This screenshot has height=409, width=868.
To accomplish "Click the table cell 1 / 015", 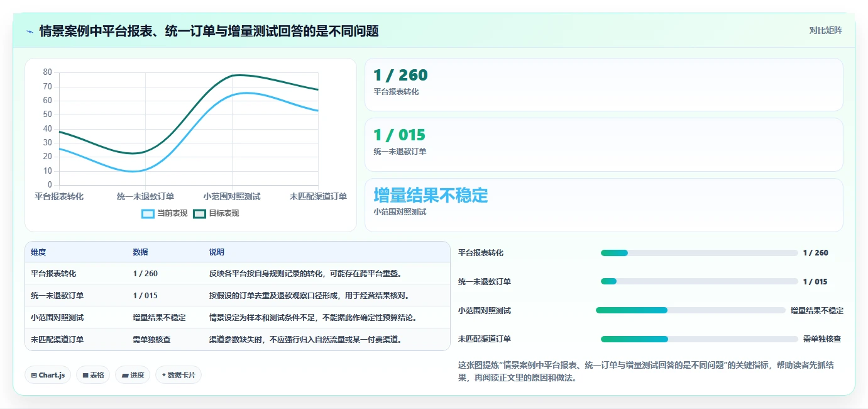I will pyautogui.click(x=145, y=296).
